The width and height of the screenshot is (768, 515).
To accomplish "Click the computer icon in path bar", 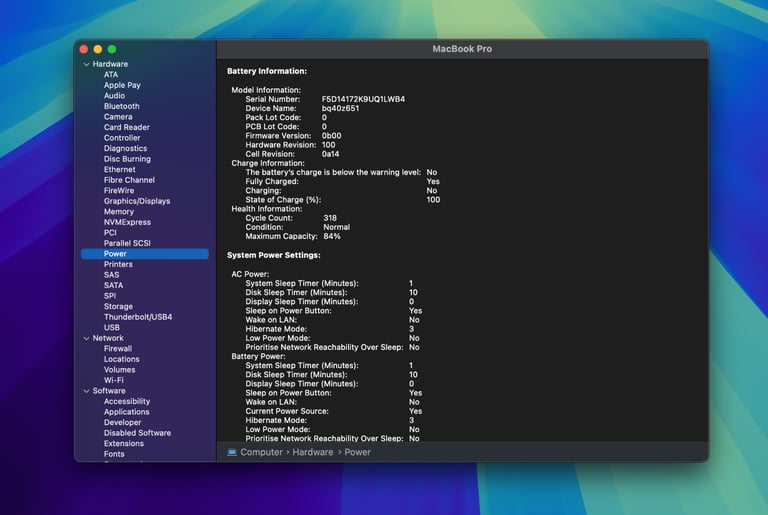I will (x=232, y=452).
